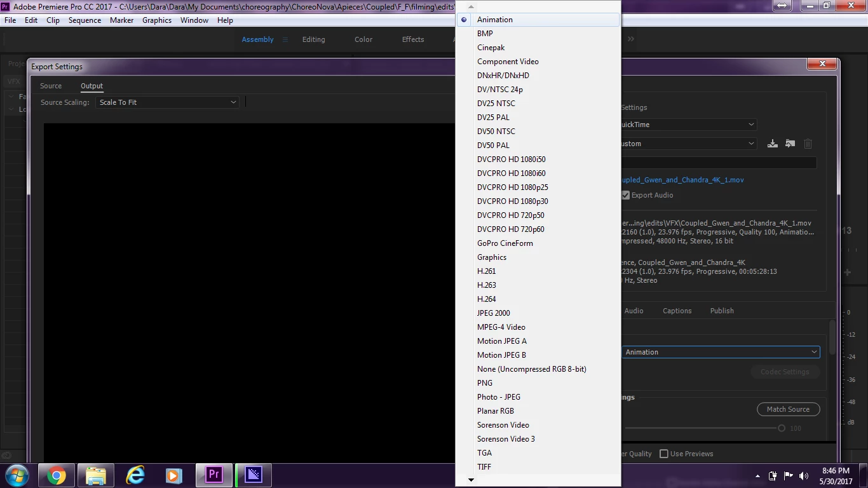The width and height of the screenshot is (868, 488).
Task: Toggle the Export Audio checkbox
Action: point(626,195)
